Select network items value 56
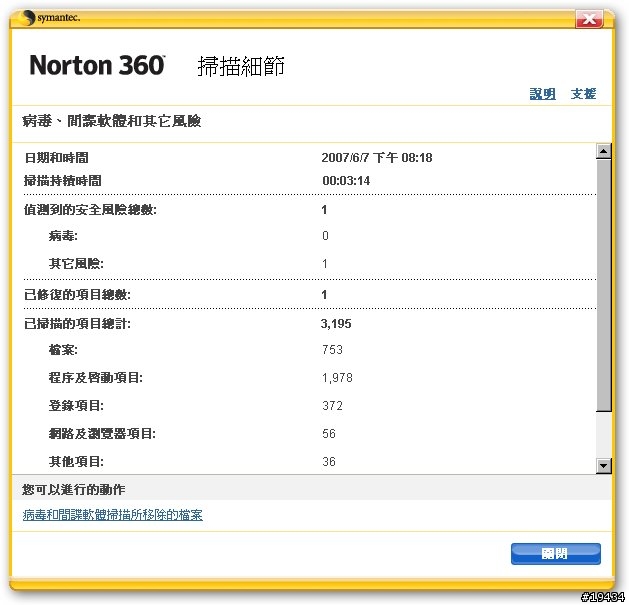 pyautogui.click(x=329, y=434)
